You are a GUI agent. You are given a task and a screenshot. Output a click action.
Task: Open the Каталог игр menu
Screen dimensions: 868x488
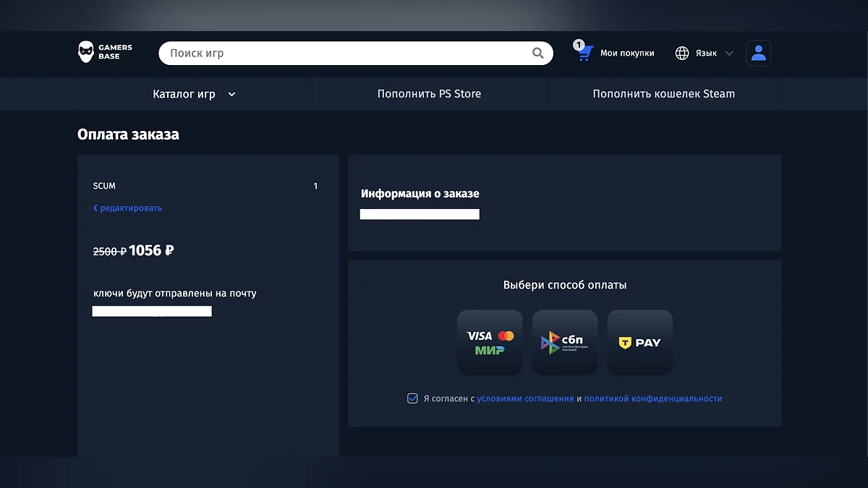click(184, 94)
